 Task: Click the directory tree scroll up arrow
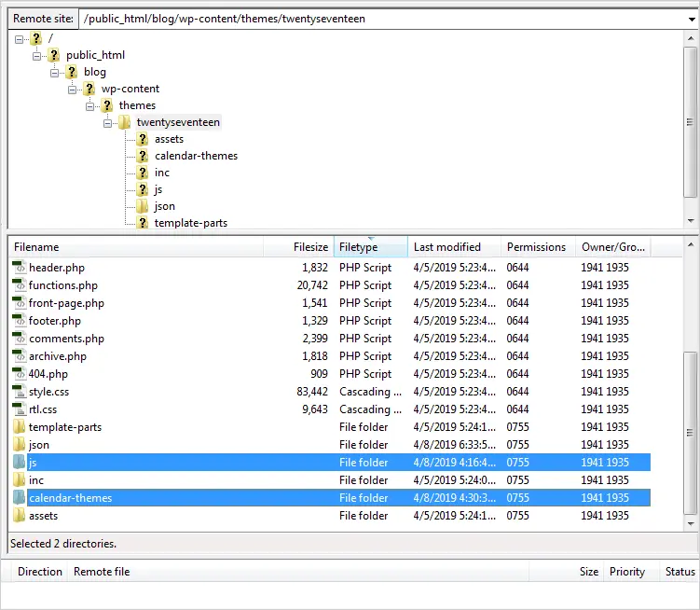pyautogui.click(x=691, y=38)
